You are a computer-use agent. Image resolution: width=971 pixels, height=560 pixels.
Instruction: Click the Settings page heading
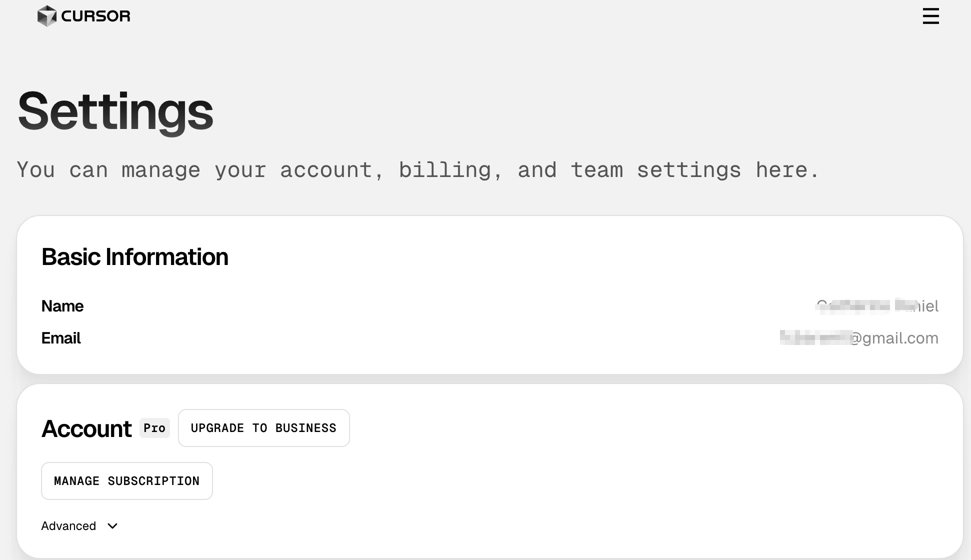[x=115, y=111]
